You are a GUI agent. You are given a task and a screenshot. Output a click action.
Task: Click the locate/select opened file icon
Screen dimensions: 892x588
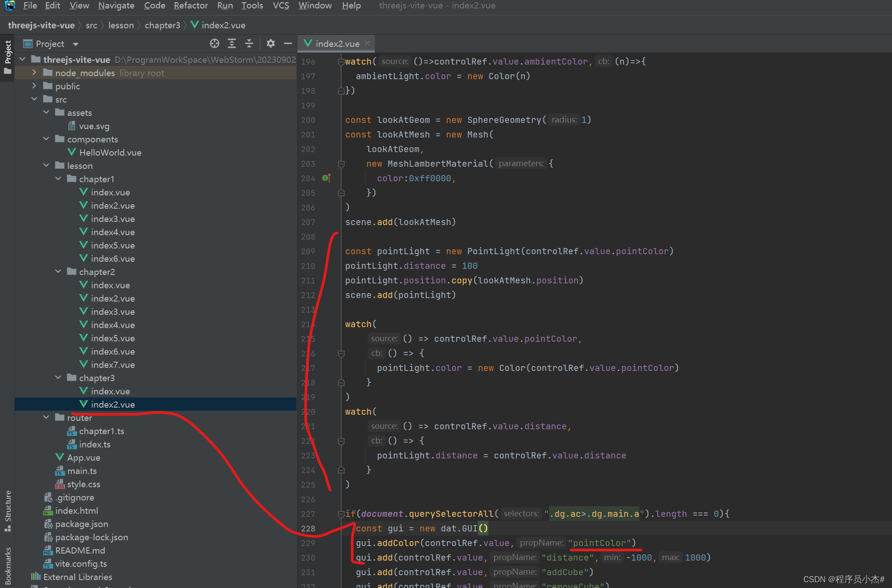[215, 43]
